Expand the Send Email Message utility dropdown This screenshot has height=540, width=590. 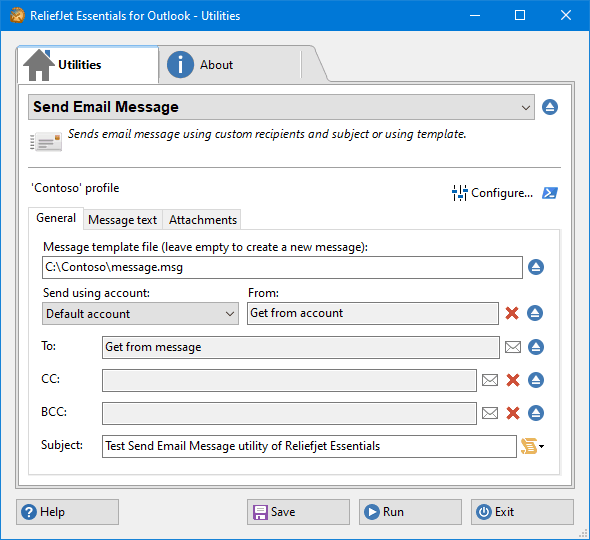click(x=281, y=107)
